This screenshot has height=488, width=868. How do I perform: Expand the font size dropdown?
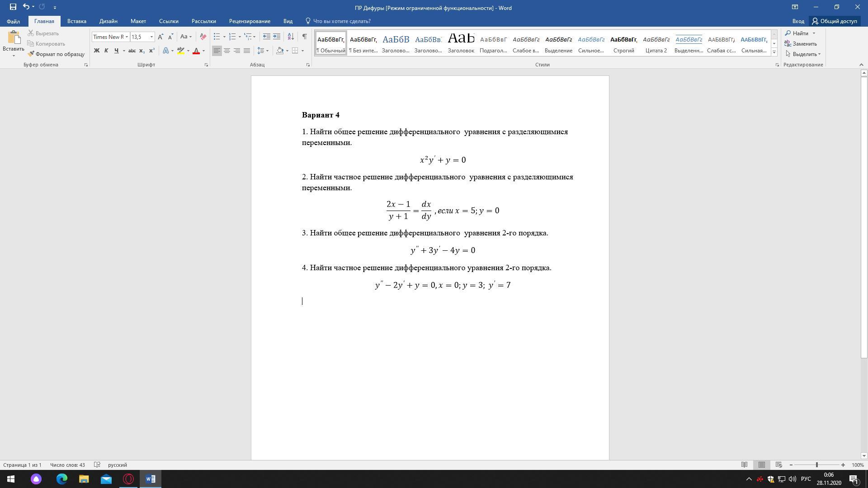[x=151, y=37]
